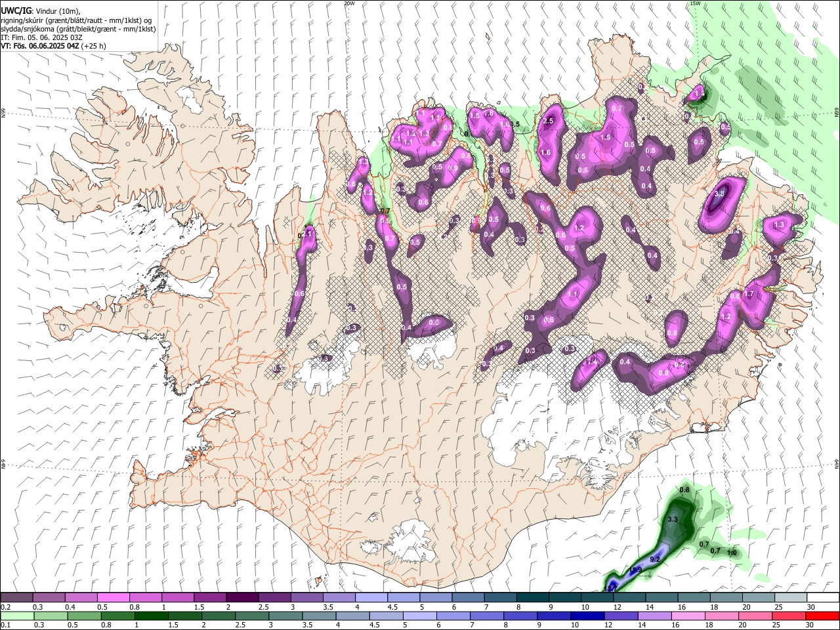Click the 30 label under the lower legend row
This screenshot has height=630, width=840.
(x=810, y=625)
